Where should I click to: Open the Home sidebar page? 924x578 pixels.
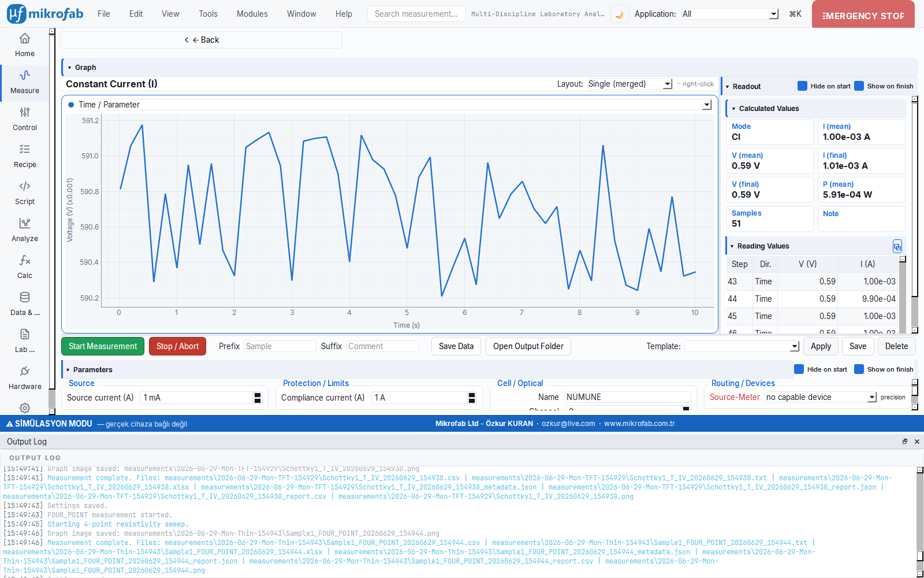[x=24, y=45]
